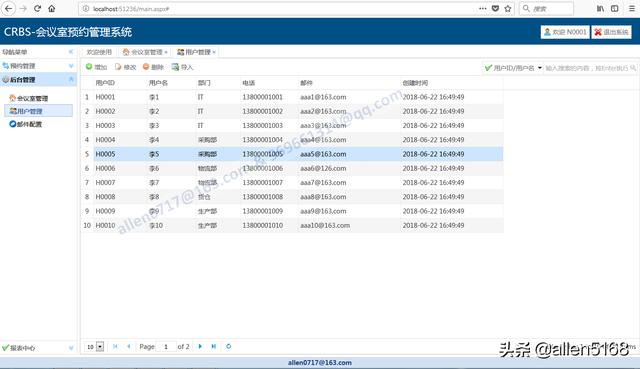
Task: Click the localhost address bar
Action: pos(278,9)
